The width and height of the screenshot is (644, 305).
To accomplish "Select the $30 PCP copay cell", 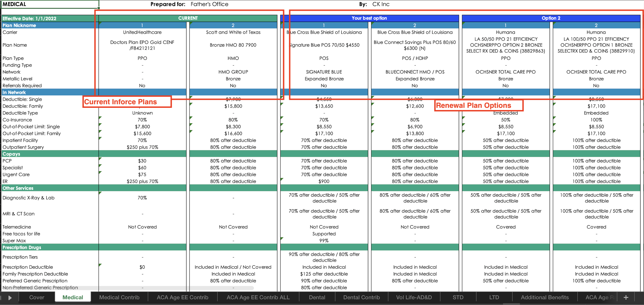I will [x=142, y=161].
